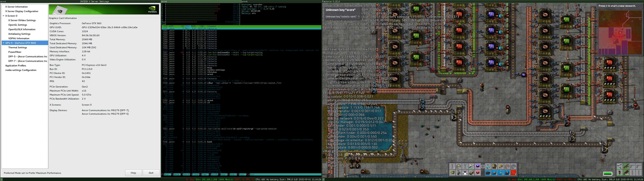Viewport: 644px width, 181px height.
Task: Click the green health bar in Factorio
Action: (608, 174)
